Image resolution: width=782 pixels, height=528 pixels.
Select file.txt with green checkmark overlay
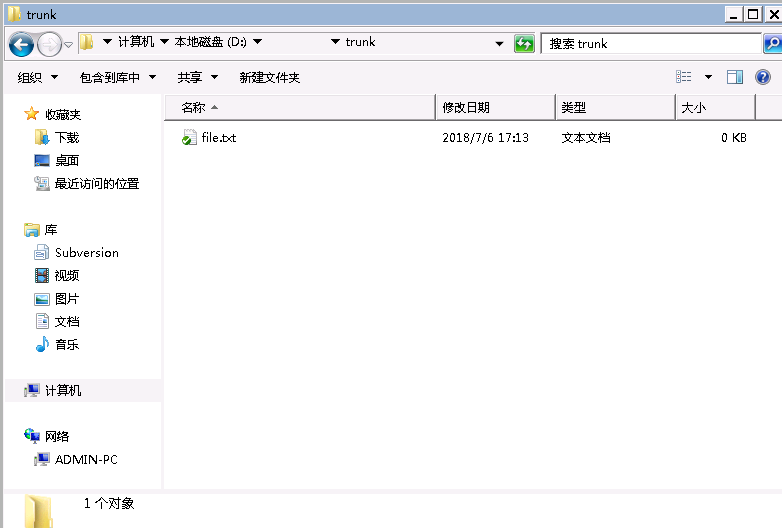[x=209, y=138]
